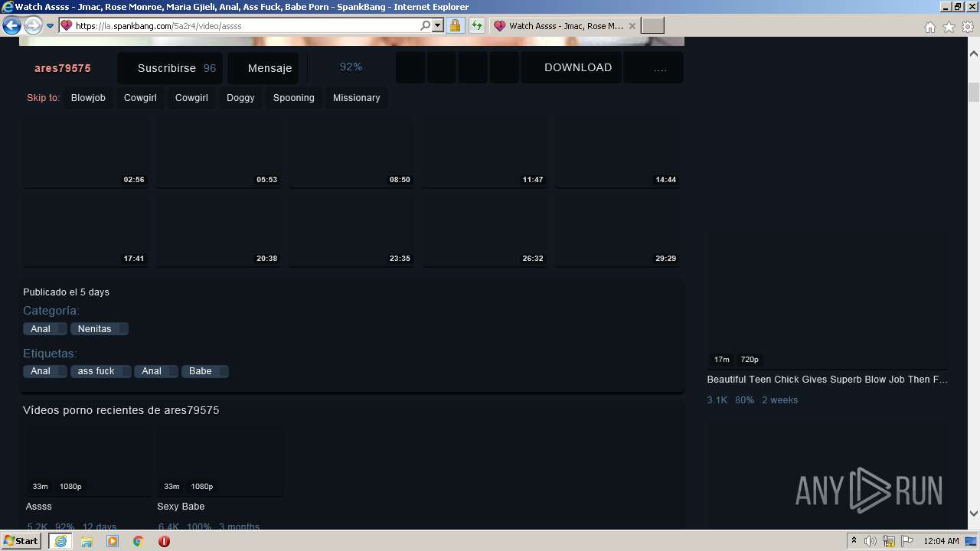Open the recent pages dropdown beside Forward

(x=50, y=26)
